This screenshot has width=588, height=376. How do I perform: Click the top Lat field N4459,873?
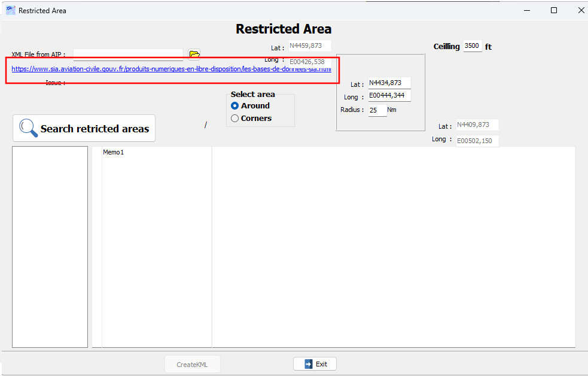coord(309,46)
